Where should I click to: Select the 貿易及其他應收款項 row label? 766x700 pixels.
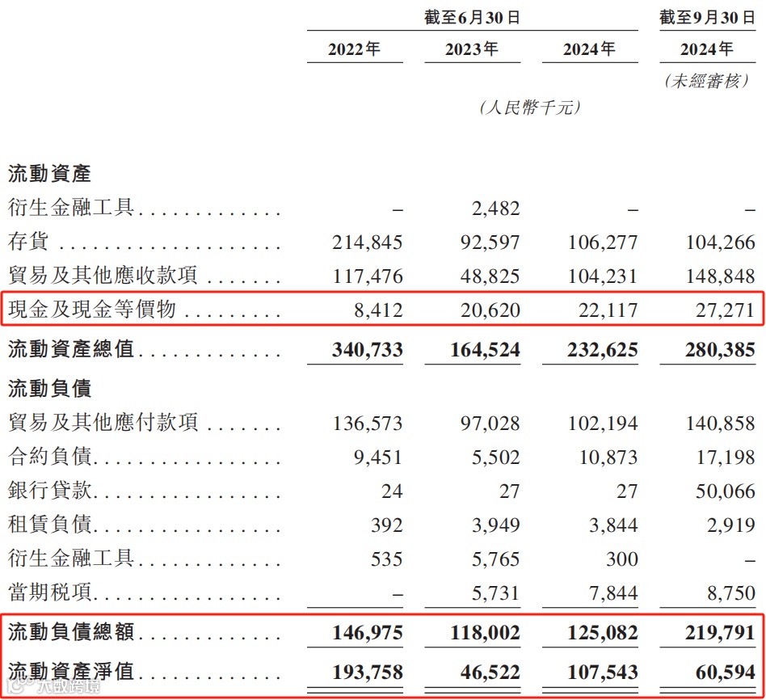click(x=103, y=275)
